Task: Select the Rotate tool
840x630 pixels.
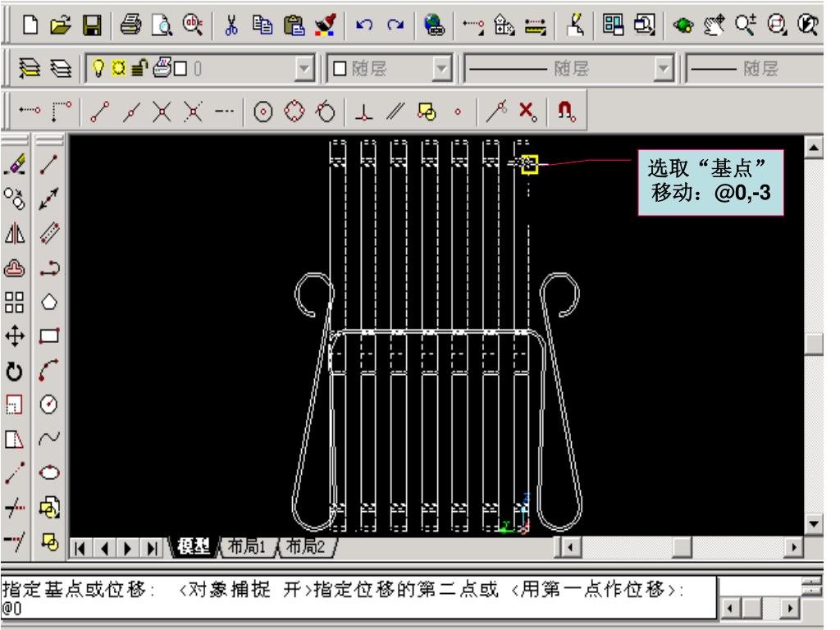Action: point(15,372)
